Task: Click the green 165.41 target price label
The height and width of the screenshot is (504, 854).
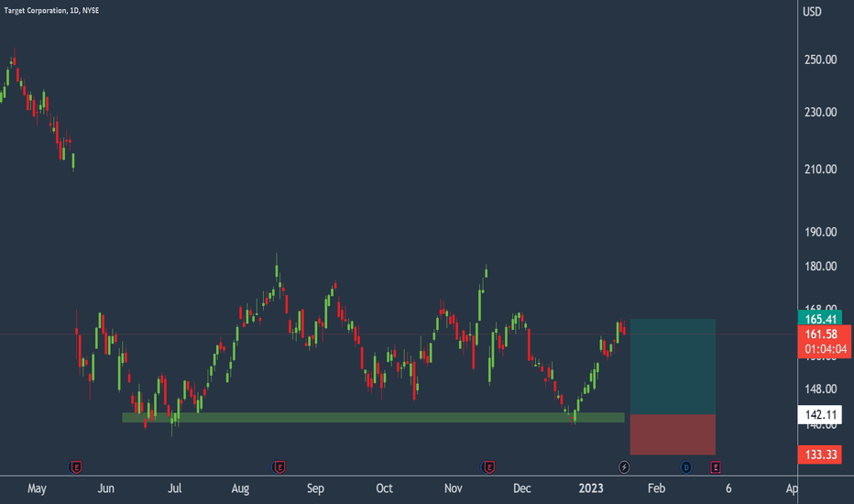Action: coord(820,319)
